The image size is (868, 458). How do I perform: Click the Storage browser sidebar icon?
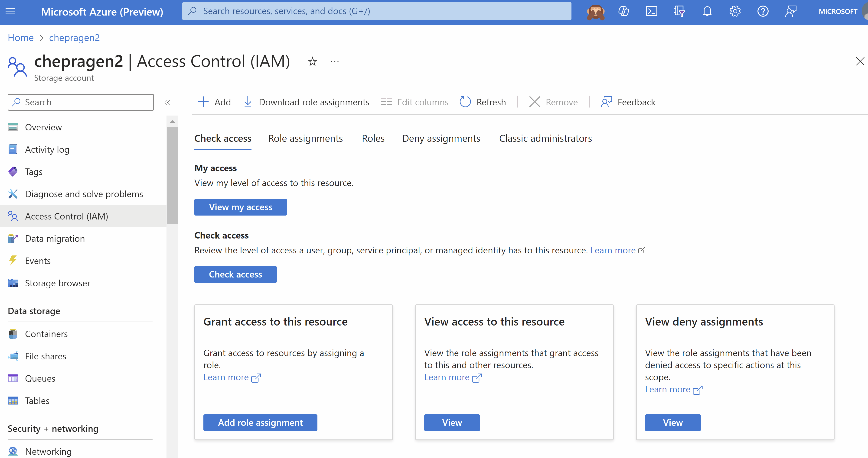(x=13, y=282)
